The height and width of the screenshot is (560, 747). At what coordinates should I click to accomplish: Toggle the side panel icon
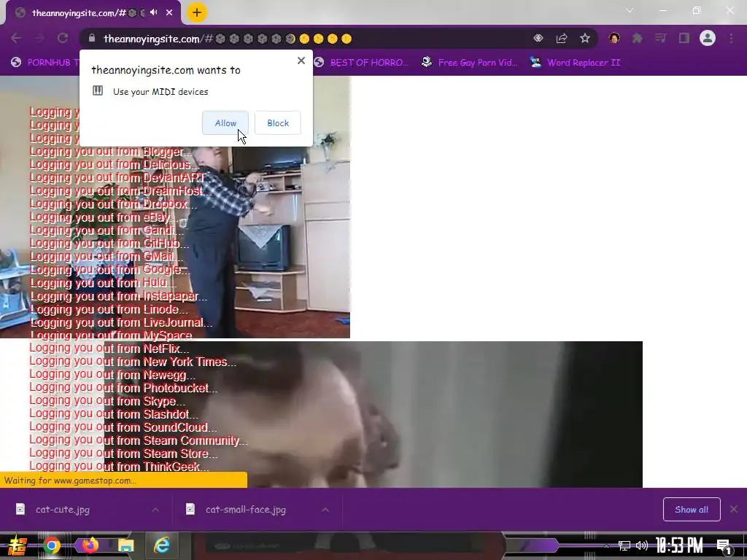[x=684, y=38]
